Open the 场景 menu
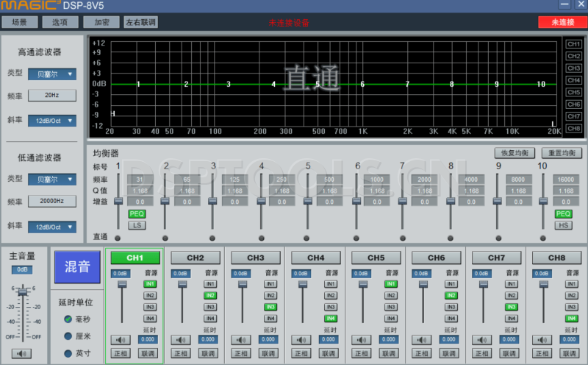Screen dimensions: 588x365 pos(19,23)
